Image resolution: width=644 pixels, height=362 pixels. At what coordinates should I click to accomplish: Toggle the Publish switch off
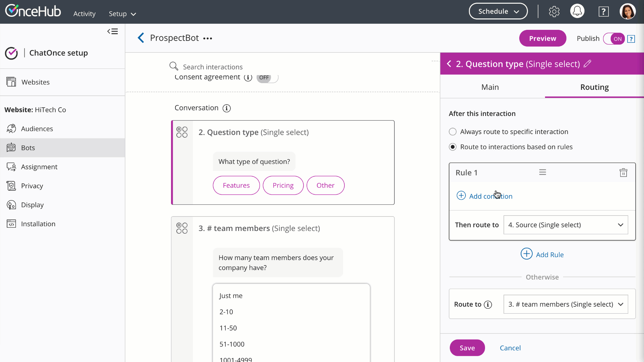(x=614, y=39)
